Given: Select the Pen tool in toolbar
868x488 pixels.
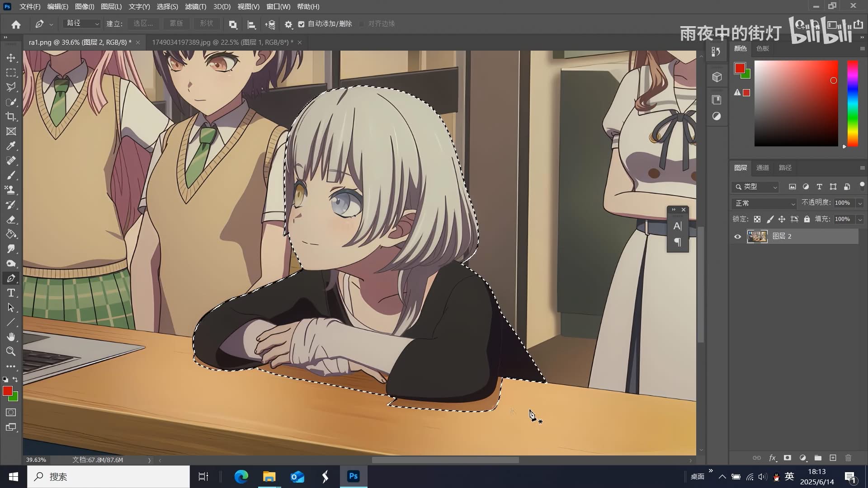Looking at the screenshot, I should (11, 278).
